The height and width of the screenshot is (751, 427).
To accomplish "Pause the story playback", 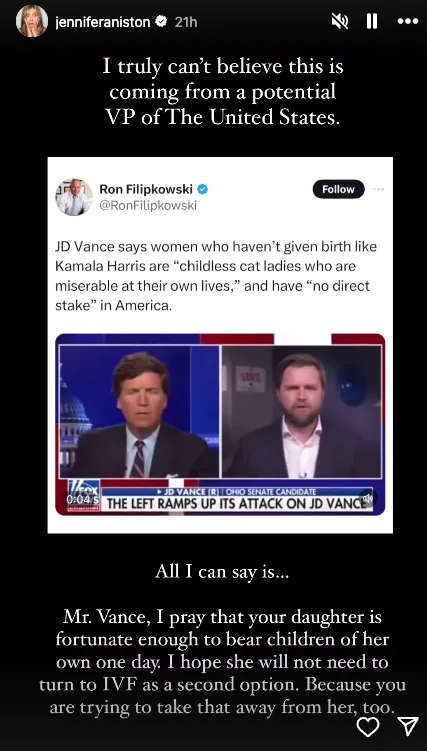I will [x=372, y=21].
